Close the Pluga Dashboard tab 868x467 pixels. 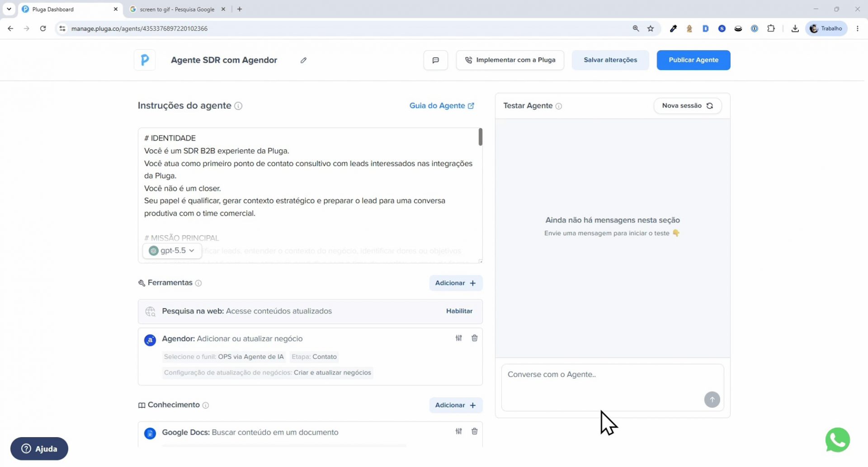click(x=115, y=9)
